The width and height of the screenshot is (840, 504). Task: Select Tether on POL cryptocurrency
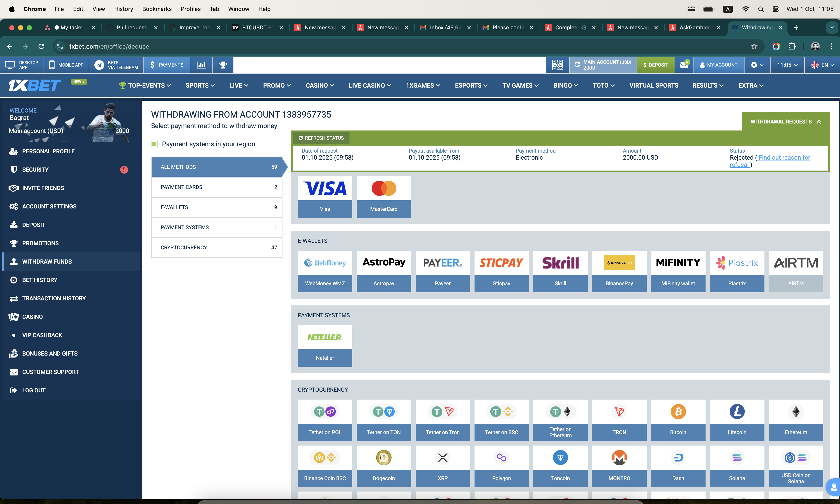pyautogui.click(x=325, y=420)
